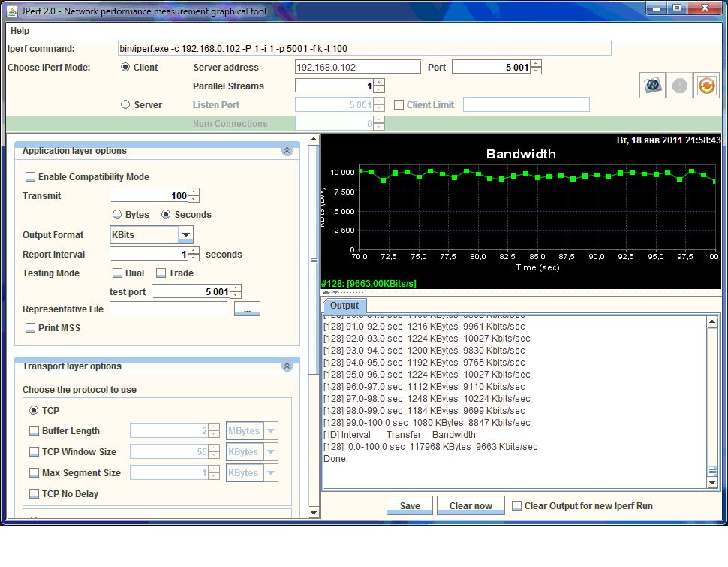Click the Server address field
The width and height of the screenshot is (728, 567).
click(x=358, y=67)
